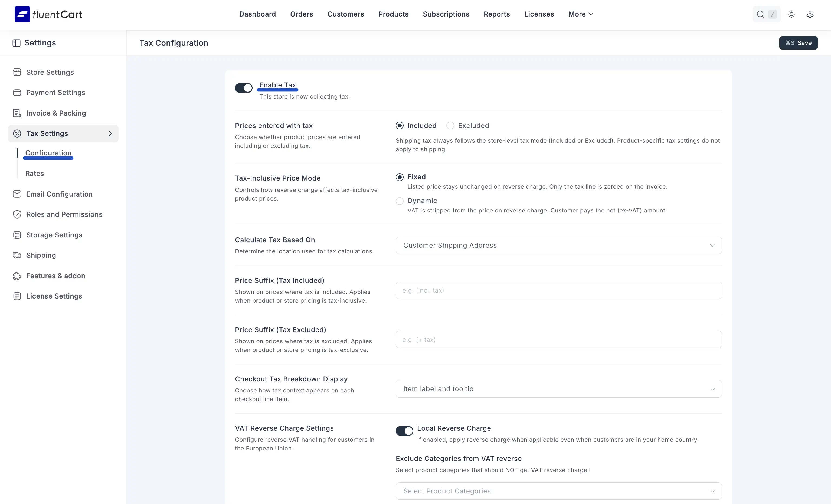
Task: Open the Customers page
Action: point(346,14)
